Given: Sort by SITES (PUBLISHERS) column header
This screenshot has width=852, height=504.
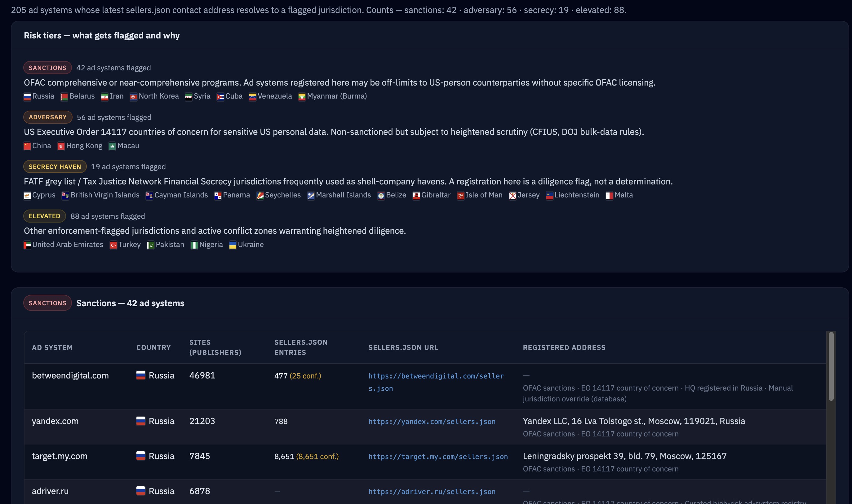Looking at the screenshot, I should [215, 347].
